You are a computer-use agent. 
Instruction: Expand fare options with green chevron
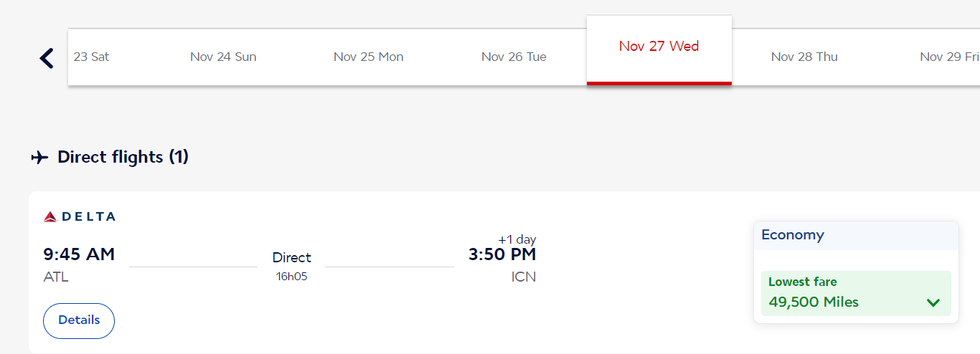tap(933, 302)
